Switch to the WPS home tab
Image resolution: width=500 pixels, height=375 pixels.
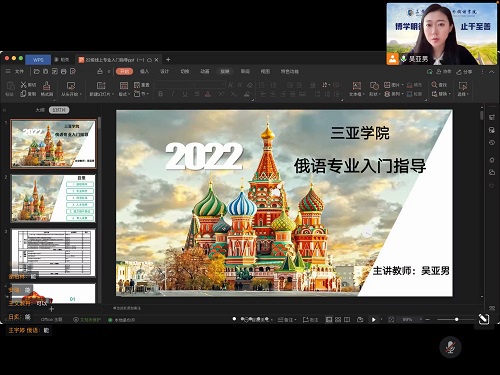(38, 60)
